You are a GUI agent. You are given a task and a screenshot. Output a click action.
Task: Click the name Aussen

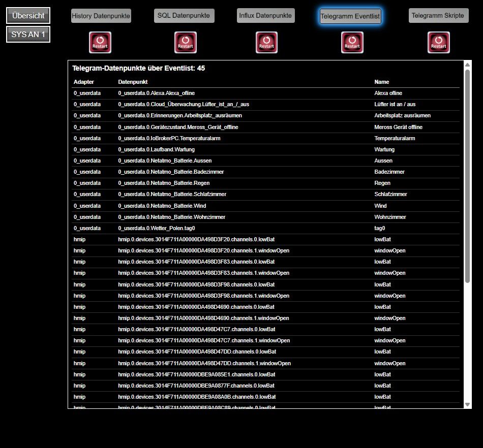pyautogui.click(x=383, y=161)
